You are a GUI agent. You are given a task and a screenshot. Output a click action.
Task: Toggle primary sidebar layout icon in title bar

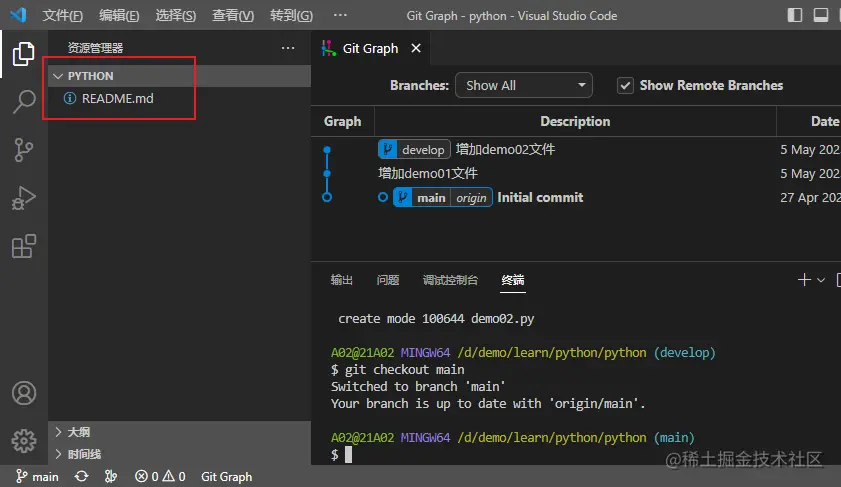coord(795,15)
